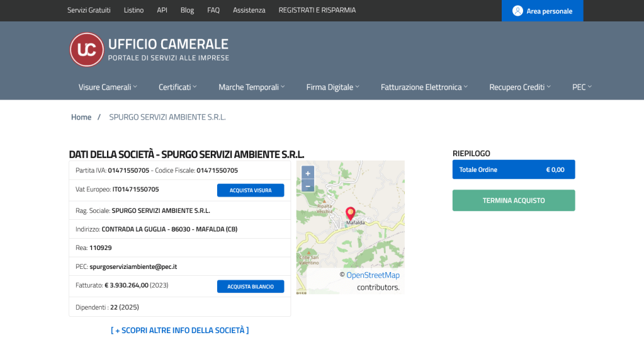Viewport: 644px width, 347px height.
Task: Expand the PEC navigation menu
Action: 582,87
